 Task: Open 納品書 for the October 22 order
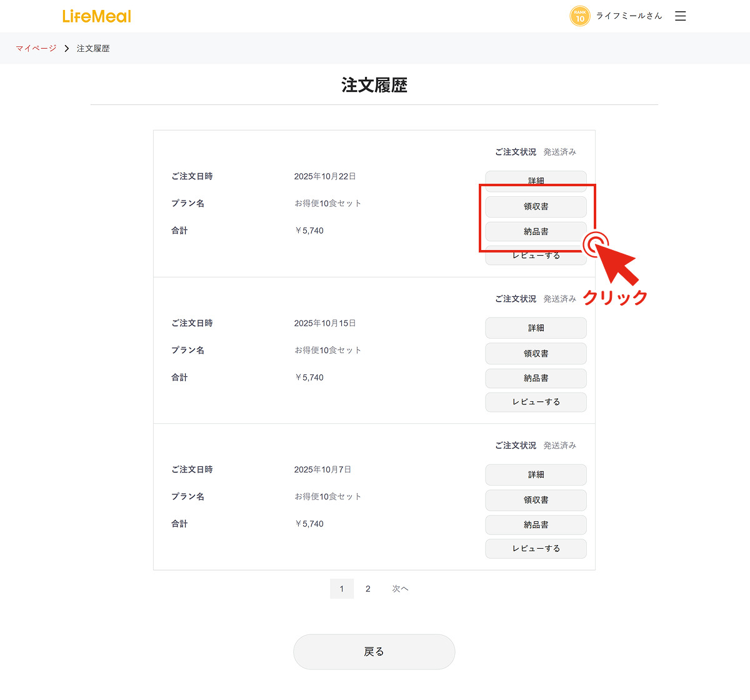(x=536, y=231)
